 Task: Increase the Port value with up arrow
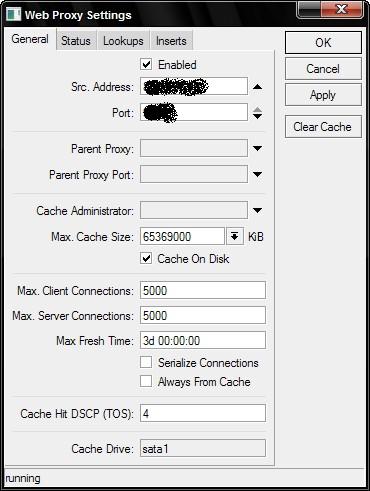[x=257, y=110]
